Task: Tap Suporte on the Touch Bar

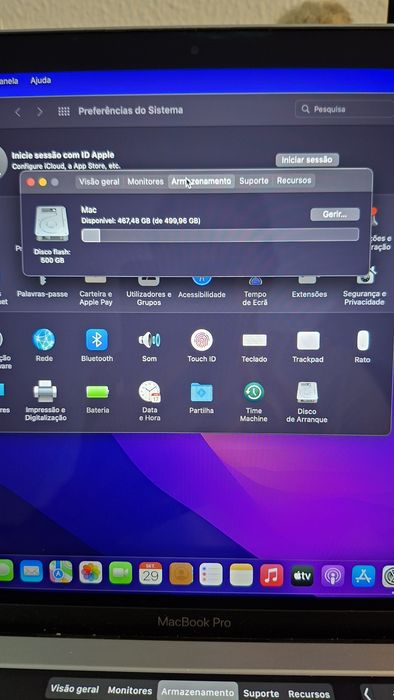Action: [261, 694]
